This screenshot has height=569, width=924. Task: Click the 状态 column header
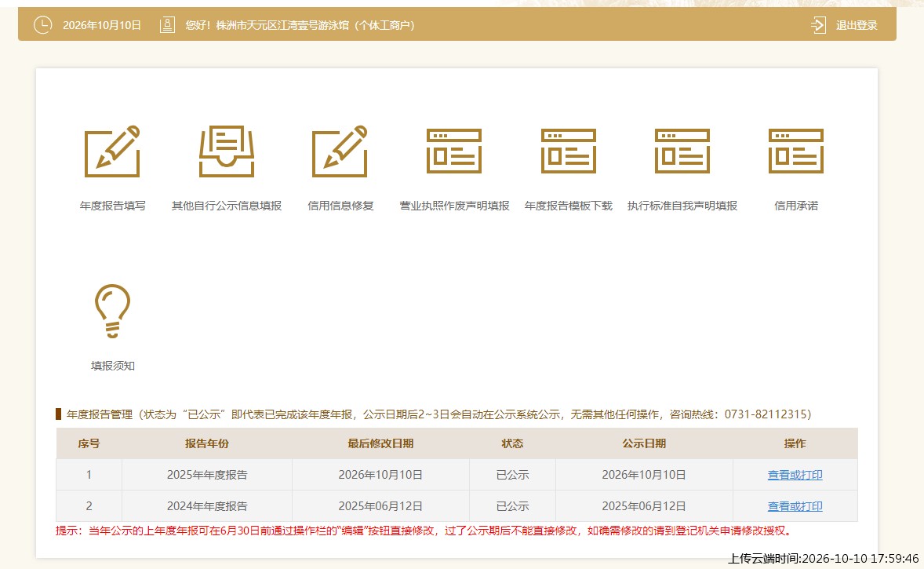(x=513, y=443)
